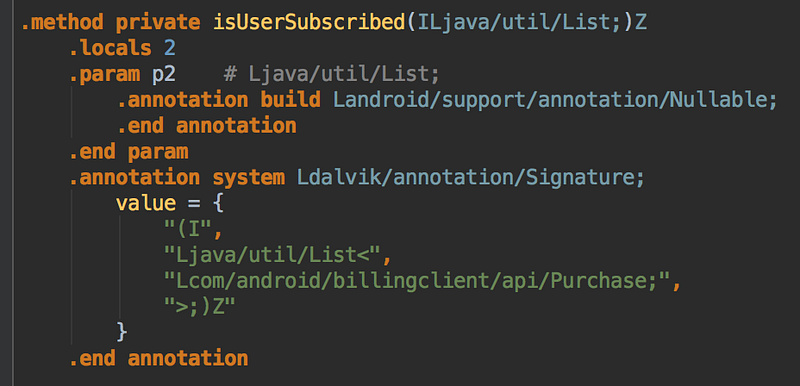The height and width of the screenshot is (386, 800).
Task: Click the .method keyword
Action: tap(62, 23)
